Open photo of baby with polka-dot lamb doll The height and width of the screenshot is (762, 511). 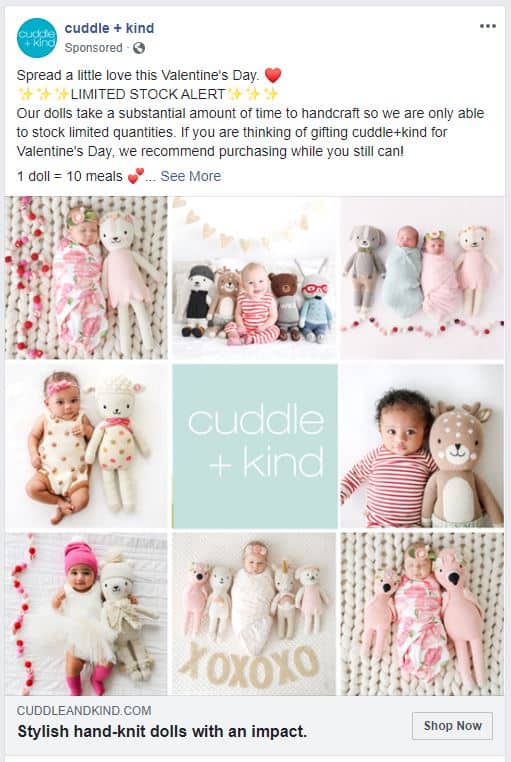[x=86, y=446]
